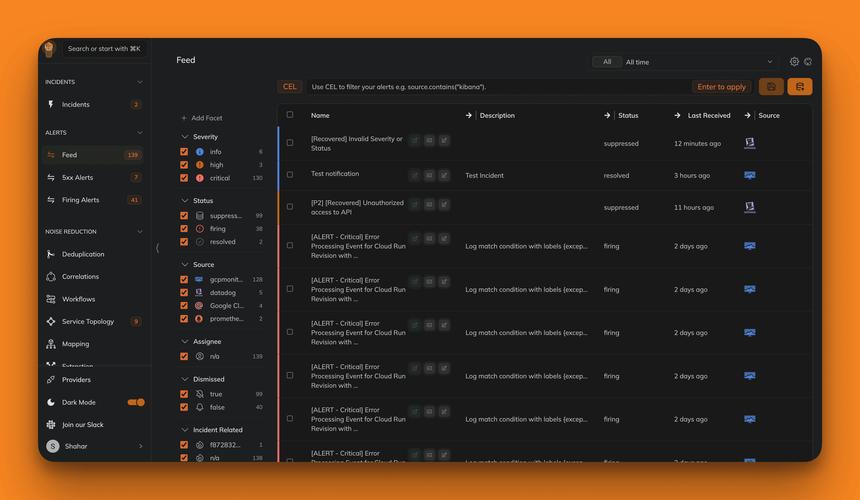The width and height of the screenshot is (860, 500).
Task: Toggle the Dark Mode switch
Action: 136,402
